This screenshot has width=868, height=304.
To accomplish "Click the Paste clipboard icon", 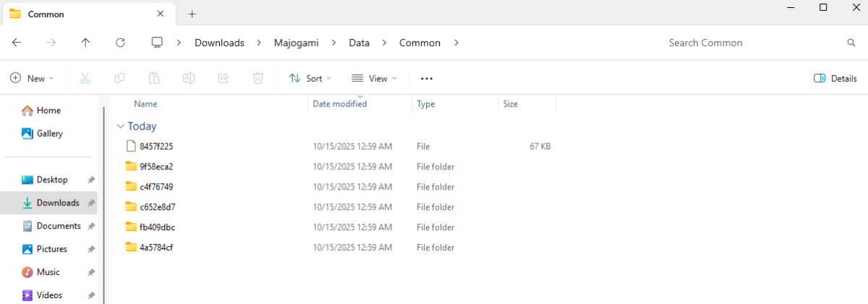I will 154,78.
